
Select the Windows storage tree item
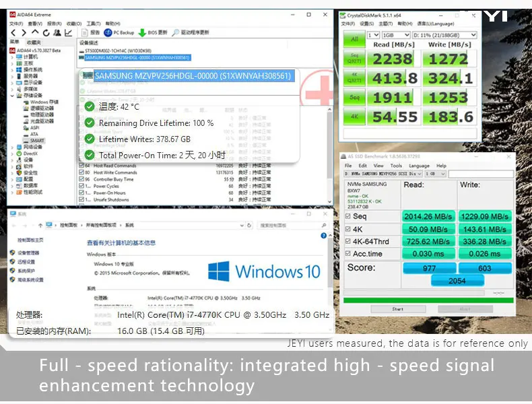[x=40, y=102]
